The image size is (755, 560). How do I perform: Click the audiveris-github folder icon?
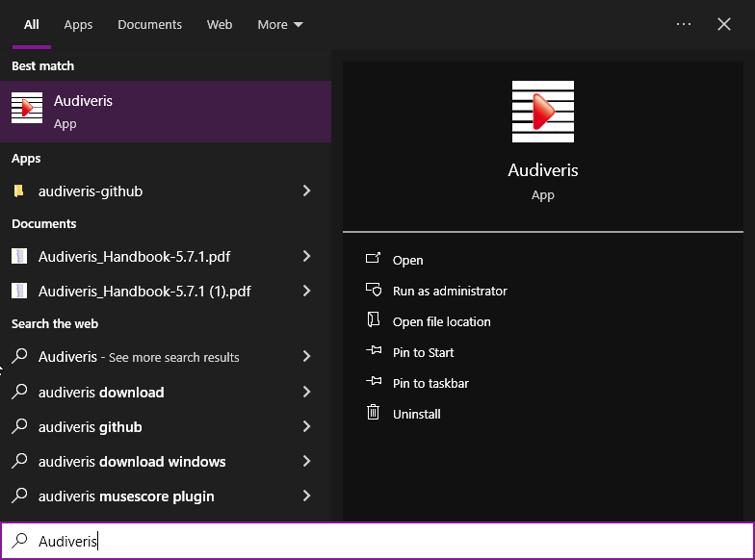(19, 191)
